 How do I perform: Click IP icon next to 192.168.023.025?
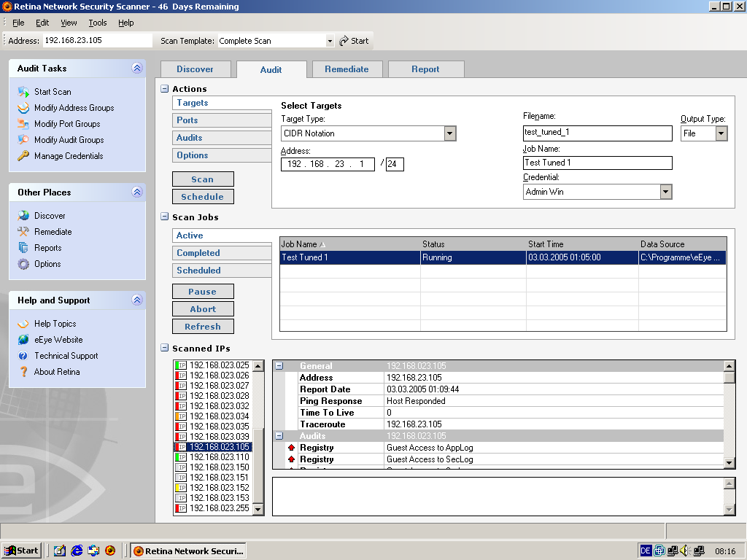coord(181,365)
